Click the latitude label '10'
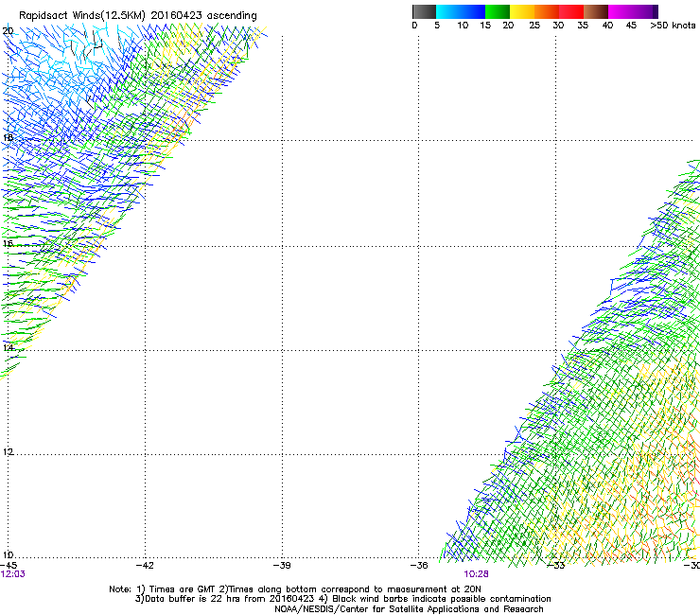 [8, 555]
